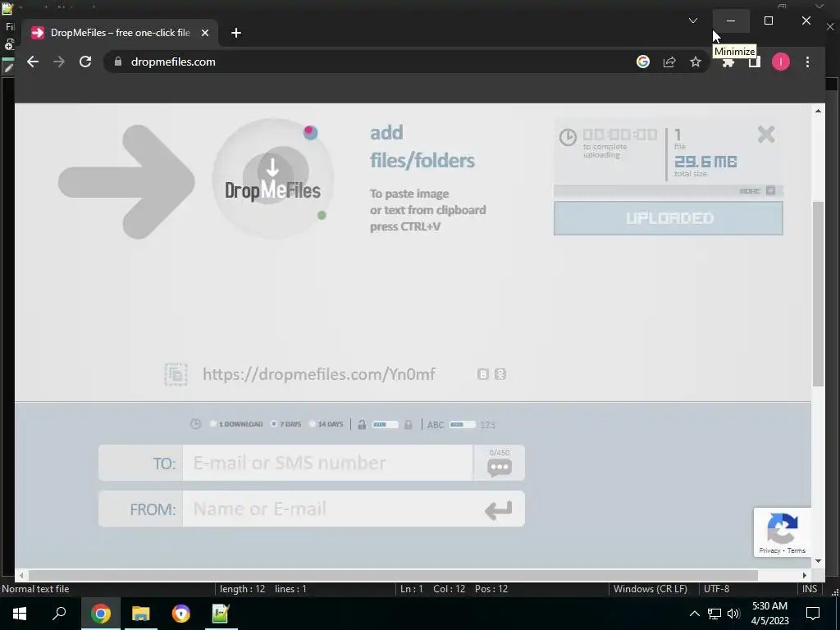
Task: Click the Notepad++ taskbar icon
Action: 221,614
